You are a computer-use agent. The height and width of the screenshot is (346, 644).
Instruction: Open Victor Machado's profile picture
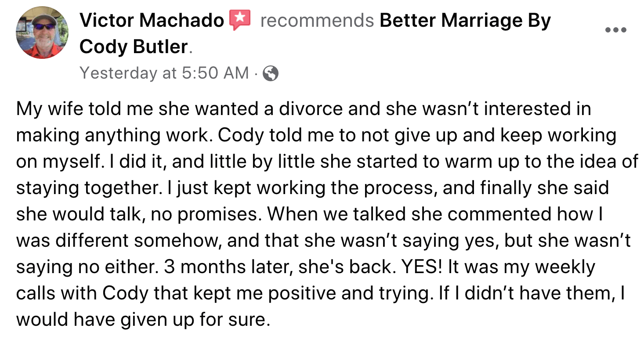click(42, 33)
